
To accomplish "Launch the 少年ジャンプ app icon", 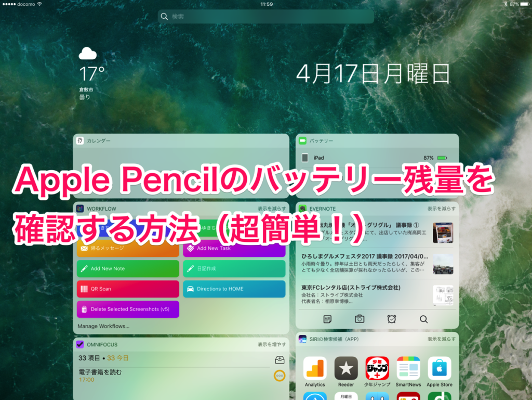I will (377, 370).
